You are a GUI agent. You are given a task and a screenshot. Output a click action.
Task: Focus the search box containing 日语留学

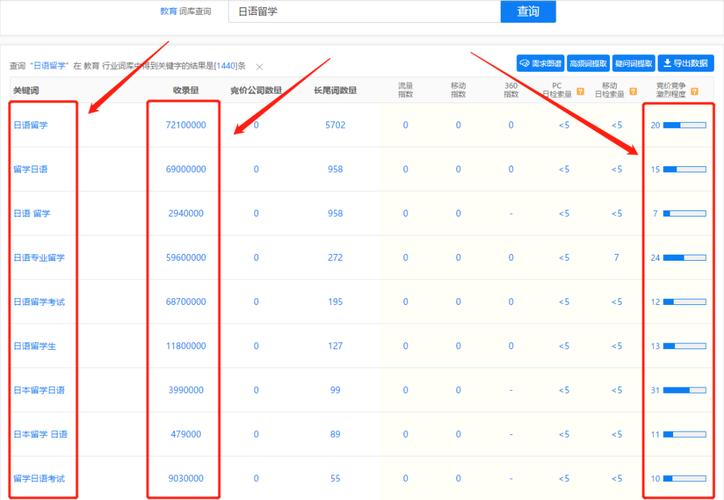[x=364, y=12]
